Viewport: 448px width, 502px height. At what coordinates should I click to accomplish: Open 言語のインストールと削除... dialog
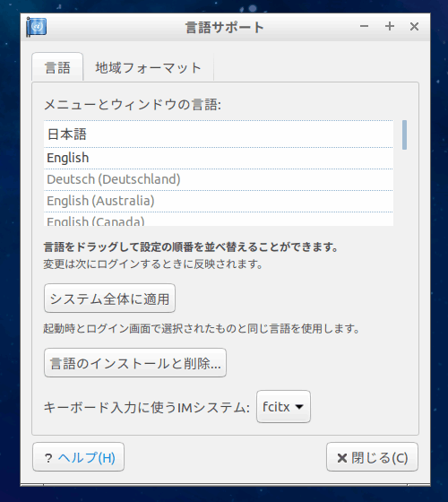[x=135, y=363]
